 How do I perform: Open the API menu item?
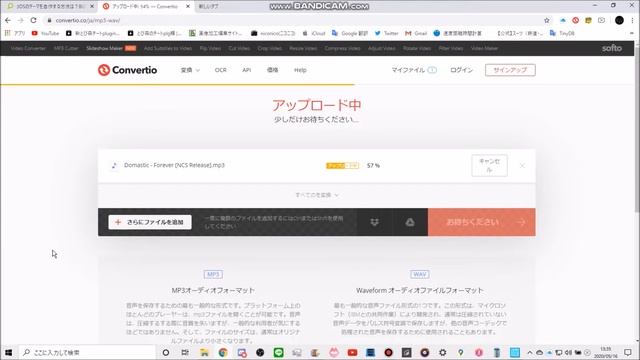pyautogui.click(x=247, y=70)
